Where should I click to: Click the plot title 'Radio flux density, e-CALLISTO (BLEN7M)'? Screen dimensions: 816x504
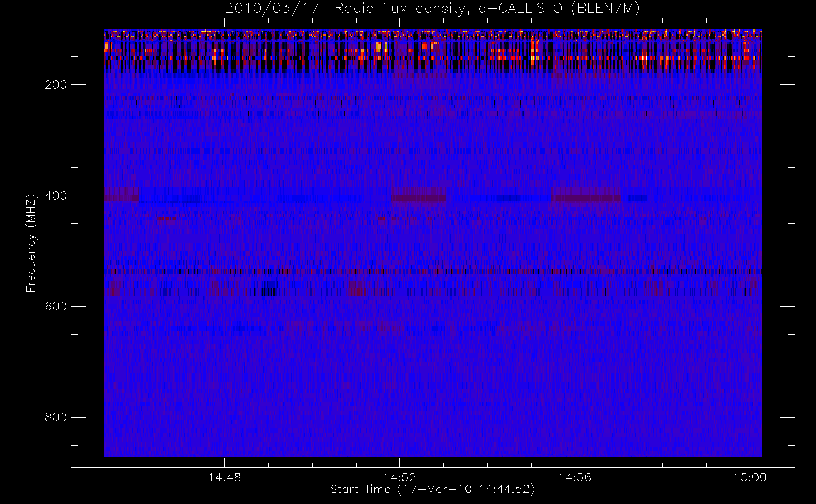(x=487, y=8)
